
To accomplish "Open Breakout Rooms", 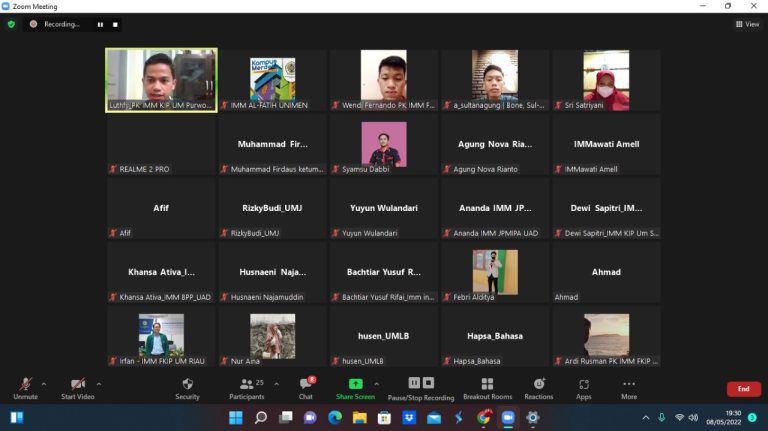I will tap(487, 388).
